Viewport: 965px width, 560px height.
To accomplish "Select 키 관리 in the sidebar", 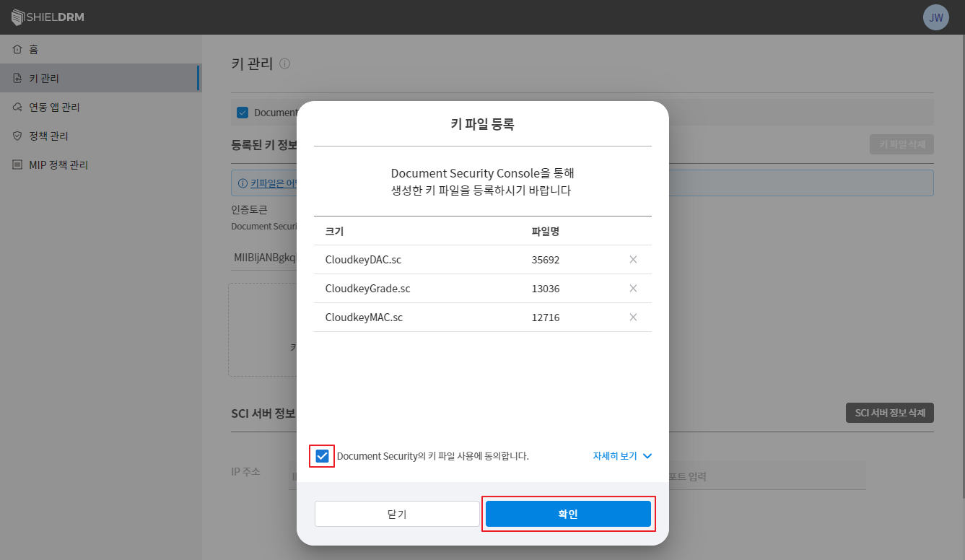I will pyautogui.click(x=101, y=78).
